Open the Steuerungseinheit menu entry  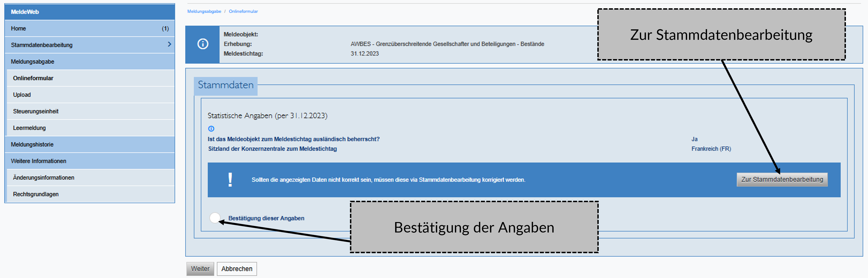(36, 111)
